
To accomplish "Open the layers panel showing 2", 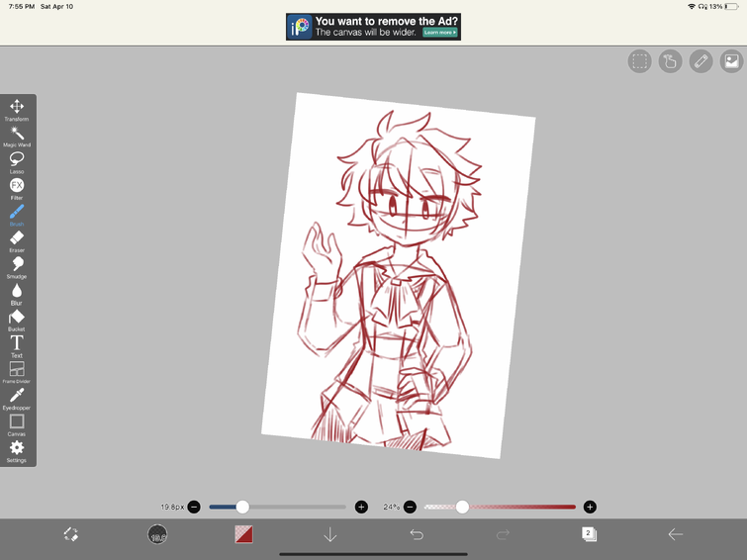I will pos(590,534).
